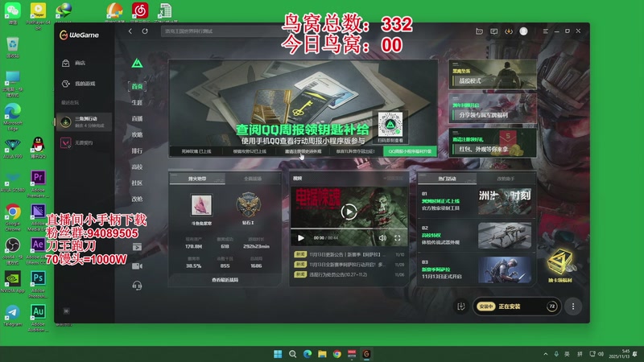The image size is (644, 362).
Task: Open the 高校 campus tab
Action: click(x=137, y=167)
